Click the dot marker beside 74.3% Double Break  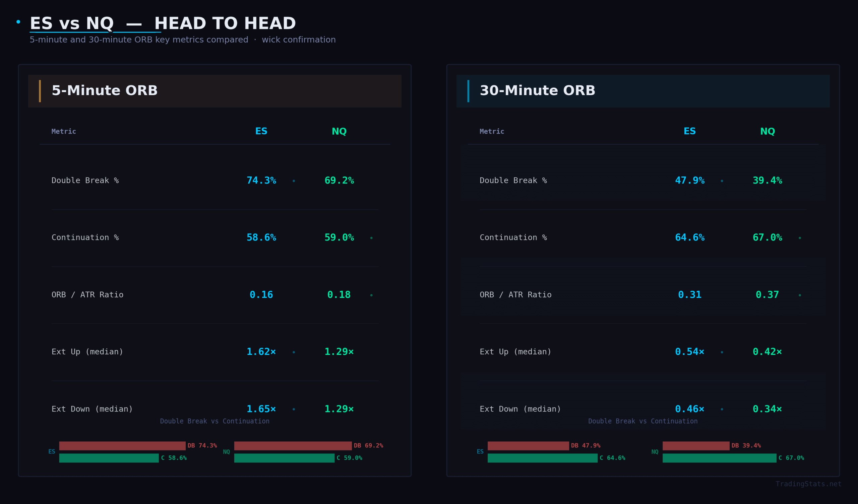[x=294, y=182]
